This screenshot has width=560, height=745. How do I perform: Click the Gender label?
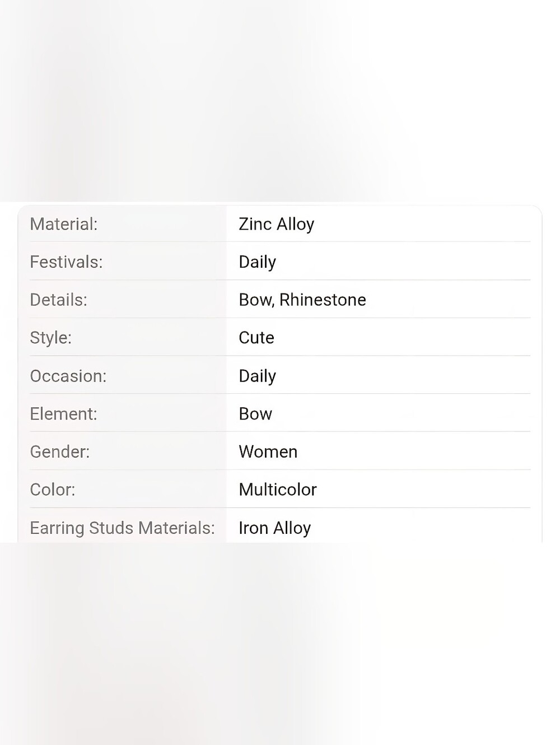(60, 451)
